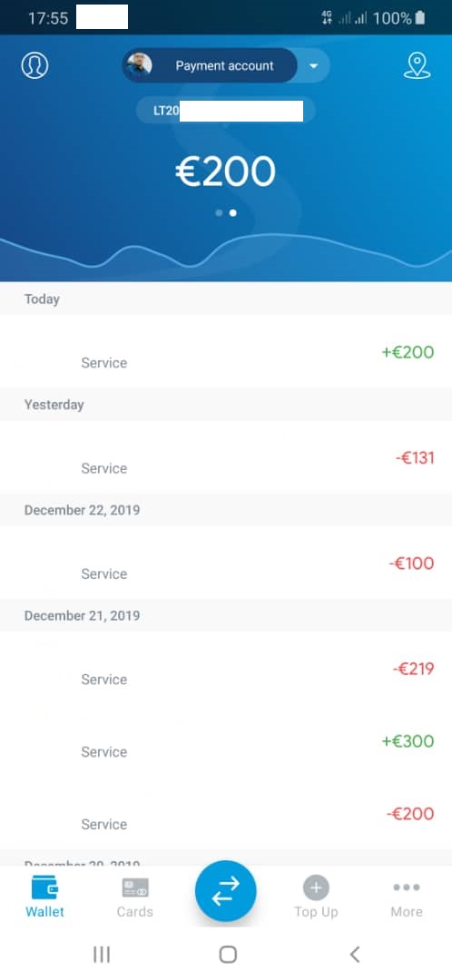Tap the Android home button
Viewport: 452px width, 980px height.
228,955
